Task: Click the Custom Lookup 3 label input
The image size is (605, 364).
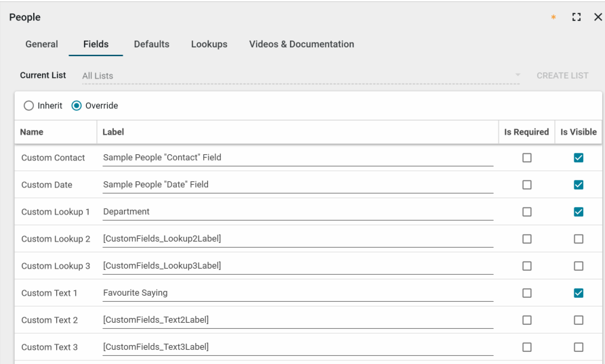Action: tap(297, 266)
